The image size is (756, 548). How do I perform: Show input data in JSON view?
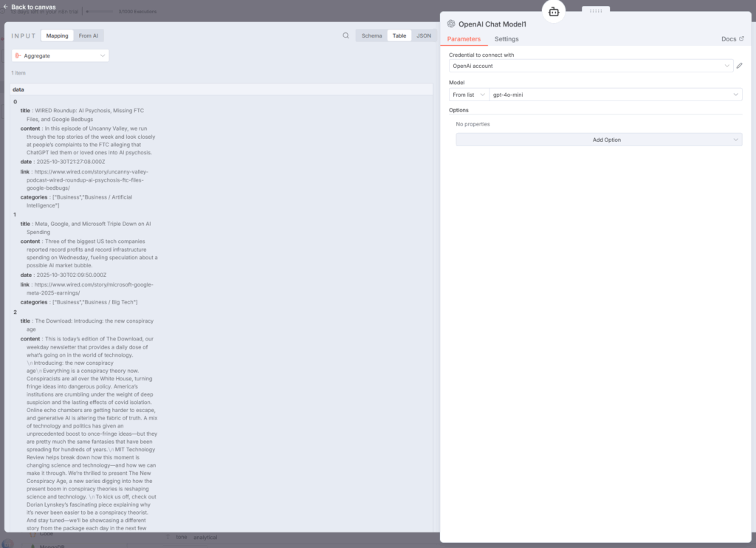pyautogui.click(x=424, y=35)
